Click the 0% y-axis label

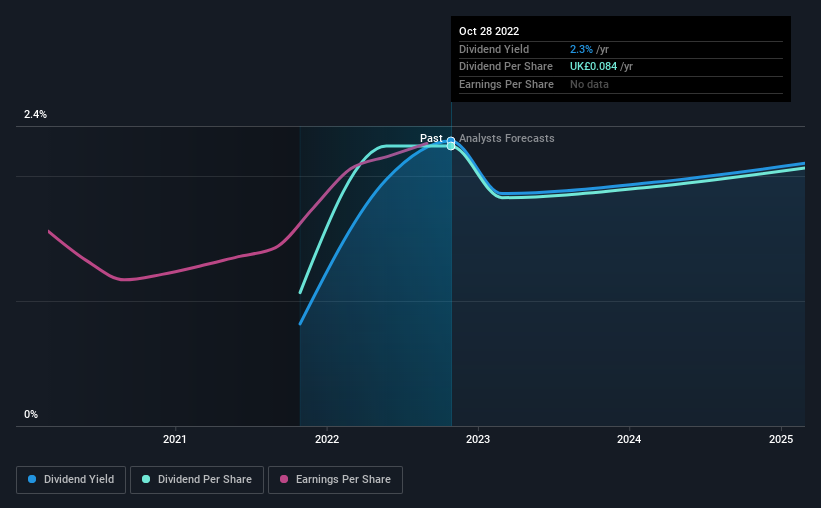tap(31, 414)
